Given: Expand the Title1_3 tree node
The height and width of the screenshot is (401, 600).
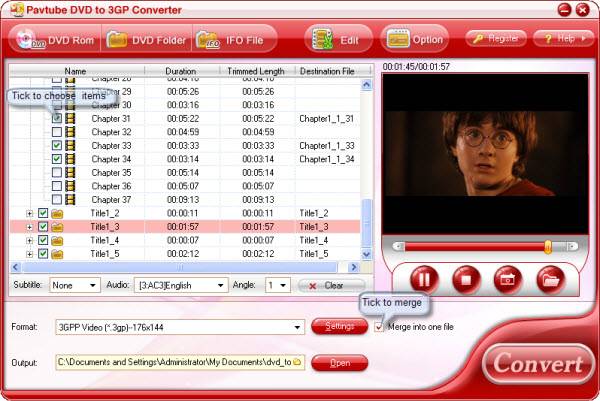Looking at the screenshot, I should (x=29, y=227).
